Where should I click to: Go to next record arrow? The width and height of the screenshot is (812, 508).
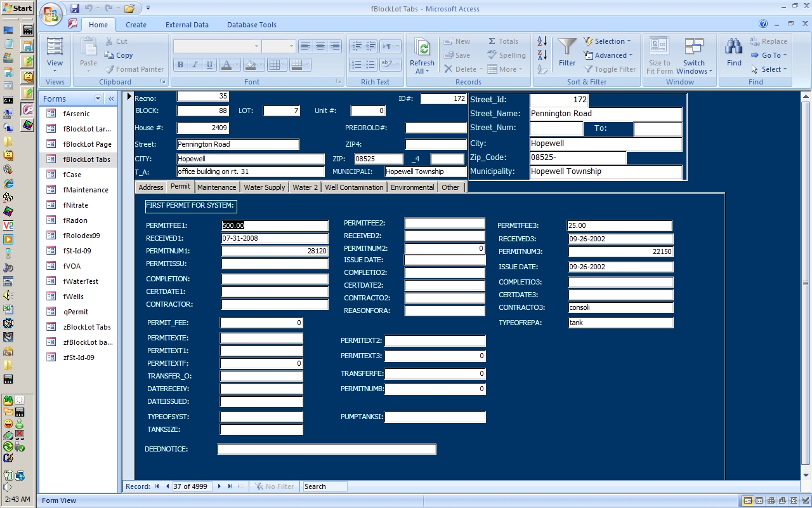coord(219,486)
